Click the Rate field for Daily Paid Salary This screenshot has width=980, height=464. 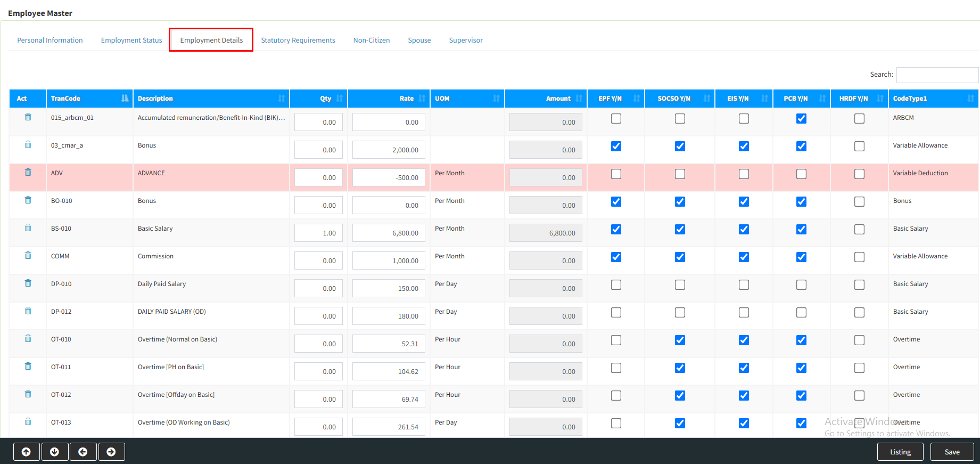[x=389, y=288]
